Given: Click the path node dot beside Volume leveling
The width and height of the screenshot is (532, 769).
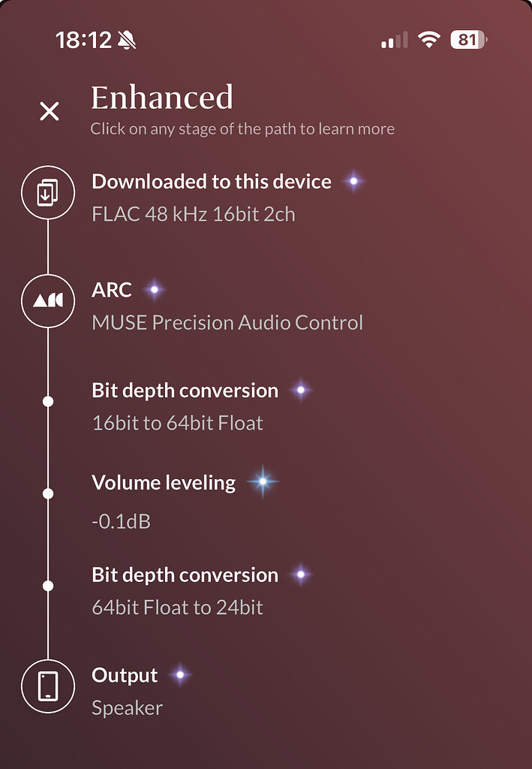Looking at the screenshot, I should coord(48,493).
